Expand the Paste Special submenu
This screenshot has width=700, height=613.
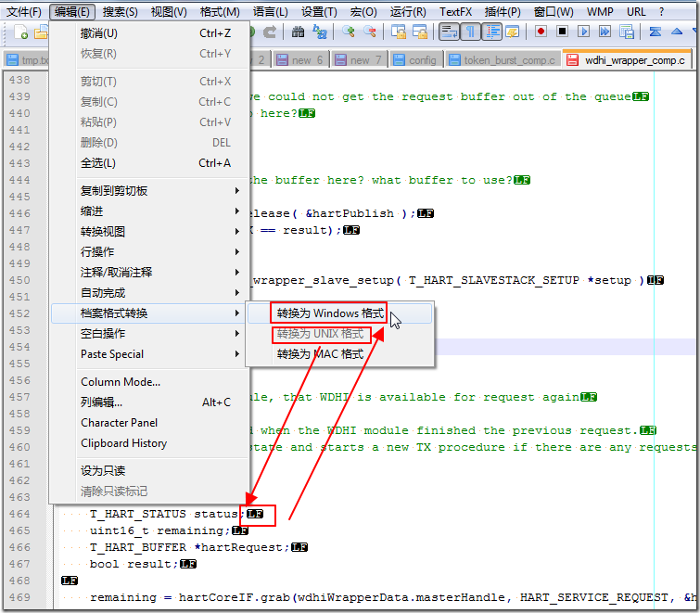(x=150, y=354)
